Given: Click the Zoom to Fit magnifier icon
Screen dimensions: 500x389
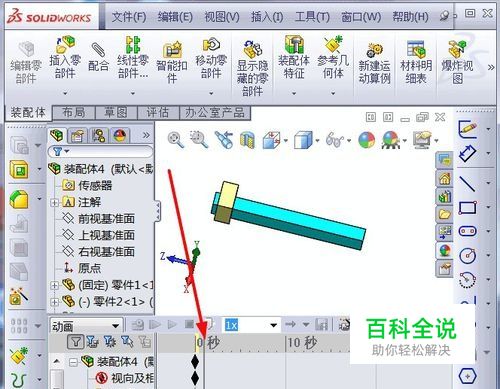Looking at the screenshot, I should coord(176,140).
